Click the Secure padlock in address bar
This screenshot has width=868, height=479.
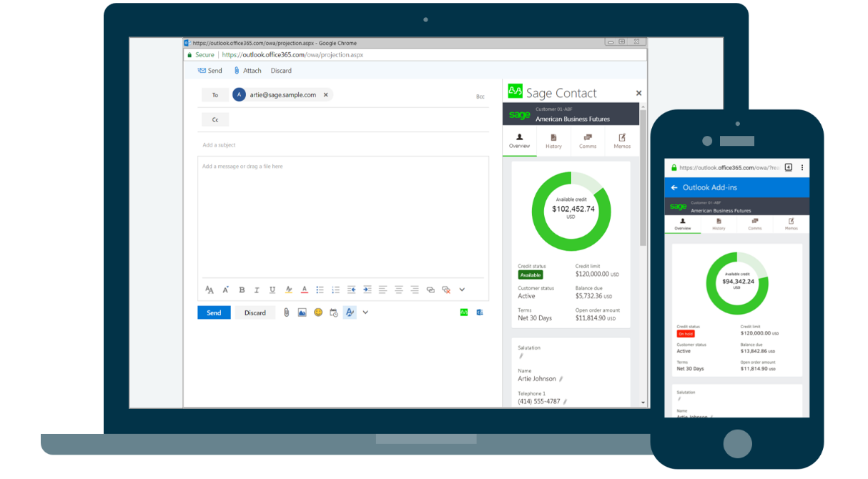190,54
